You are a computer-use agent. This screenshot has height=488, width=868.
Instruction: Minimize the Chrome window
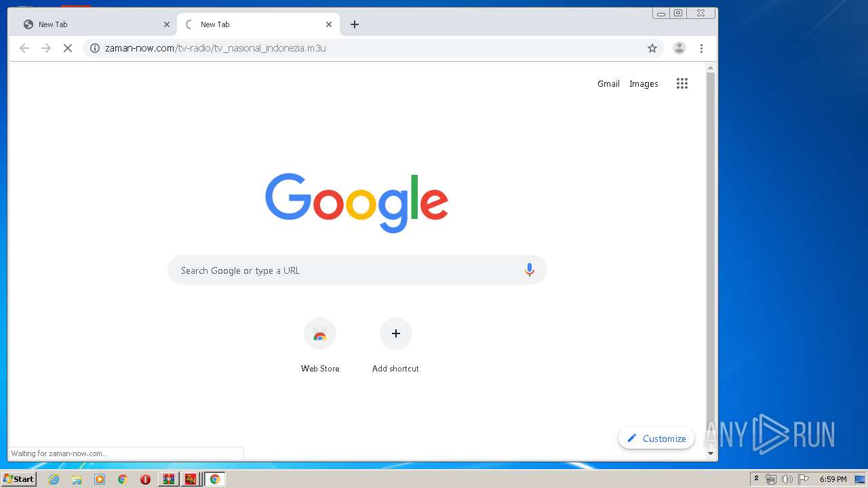661,13
